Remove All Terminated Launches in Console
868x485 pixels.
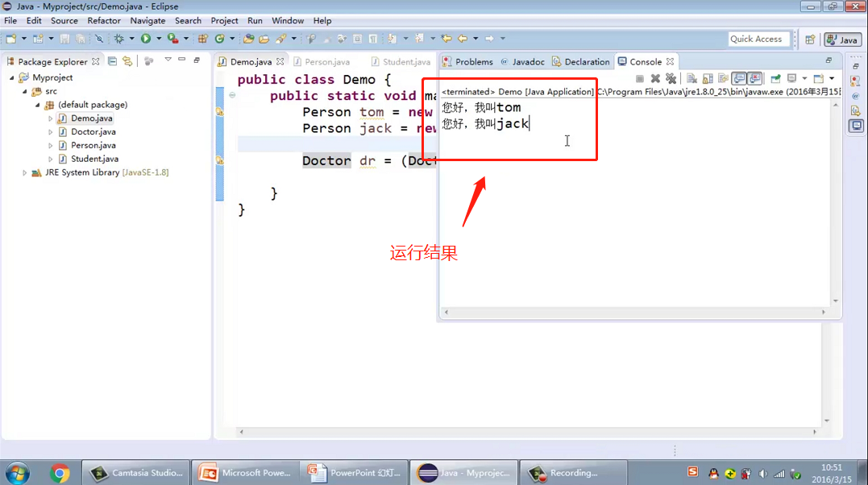tap(671, 79)
